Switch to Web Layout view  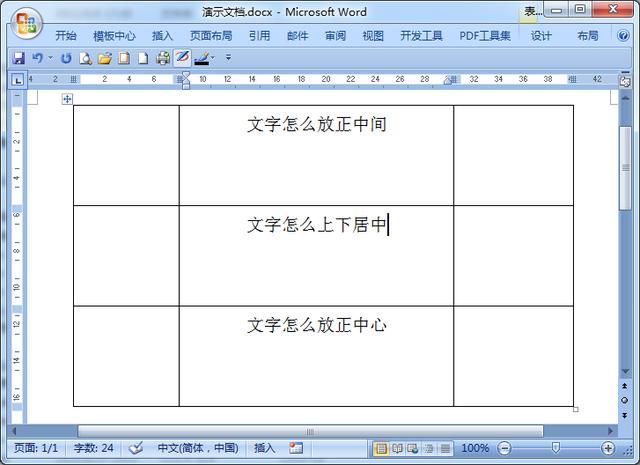[x=413, y=449]
